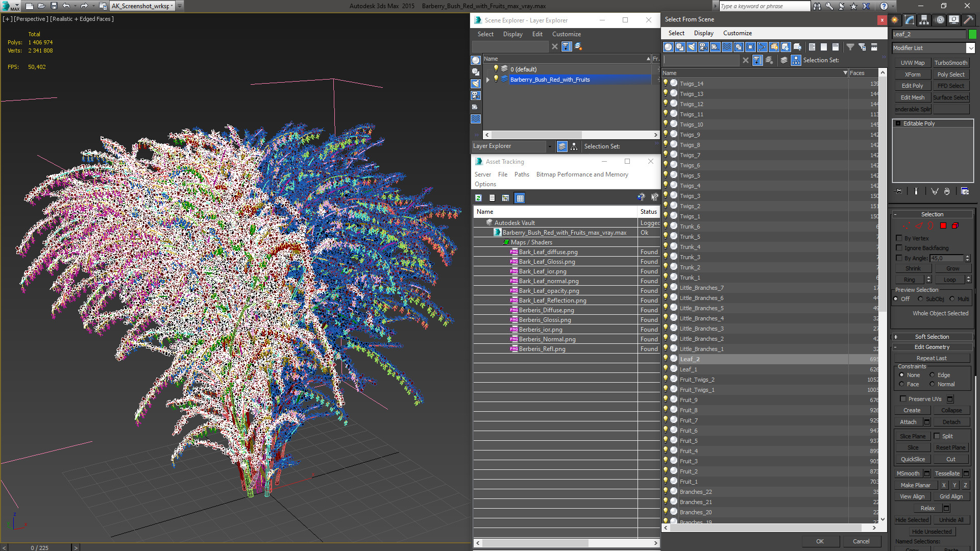Expand the Soft Selection rollout

pyautogui.click(x=932, y=337)
